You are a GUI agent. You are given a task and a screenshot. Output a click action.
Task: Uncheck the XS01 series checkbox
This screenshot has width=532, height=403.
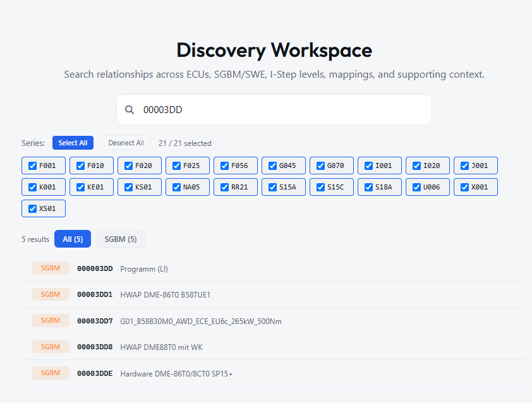(x=33, y=208)
